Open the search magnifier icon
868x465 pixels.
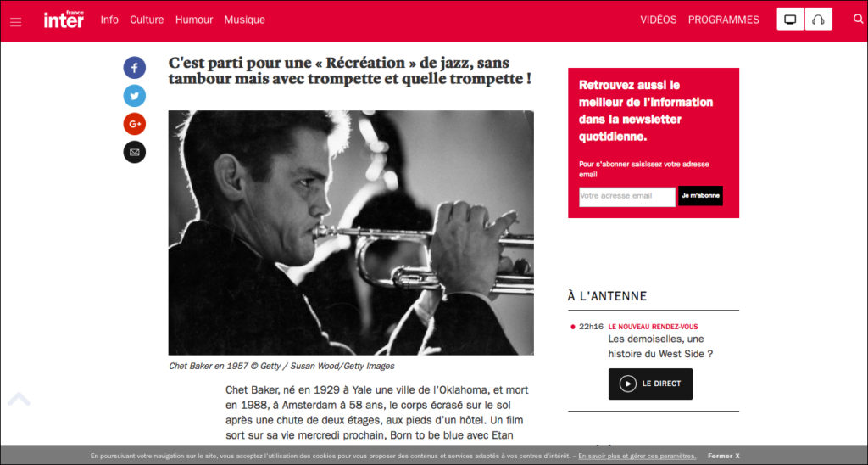858,19
